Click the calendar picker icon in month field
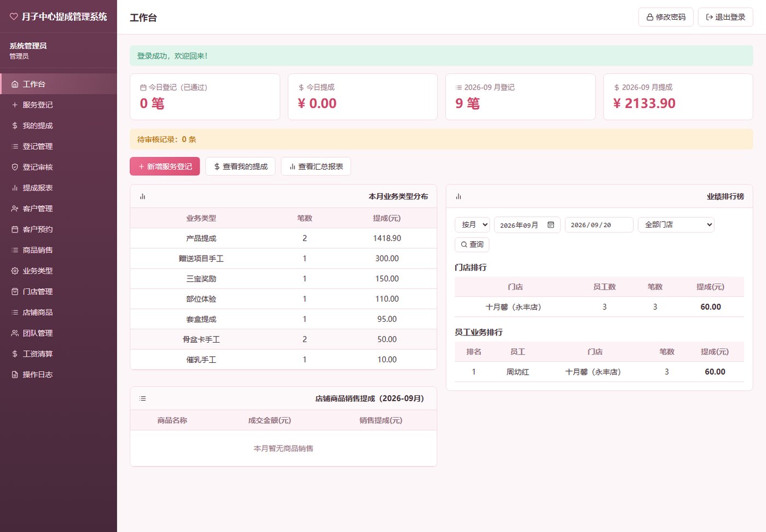Viewport: 766px width, 532px height. [551, 225]
